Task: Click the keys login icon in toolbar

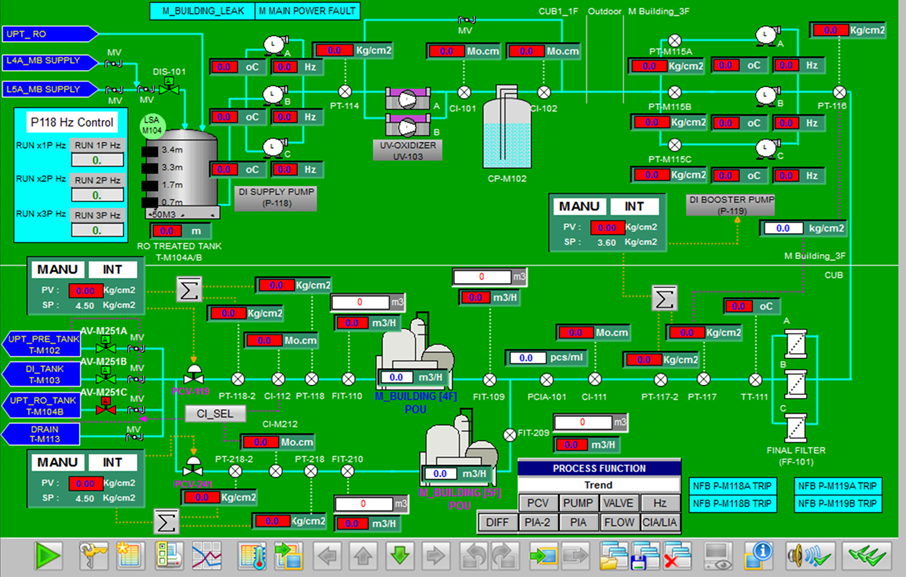Action: click(94, 555)
